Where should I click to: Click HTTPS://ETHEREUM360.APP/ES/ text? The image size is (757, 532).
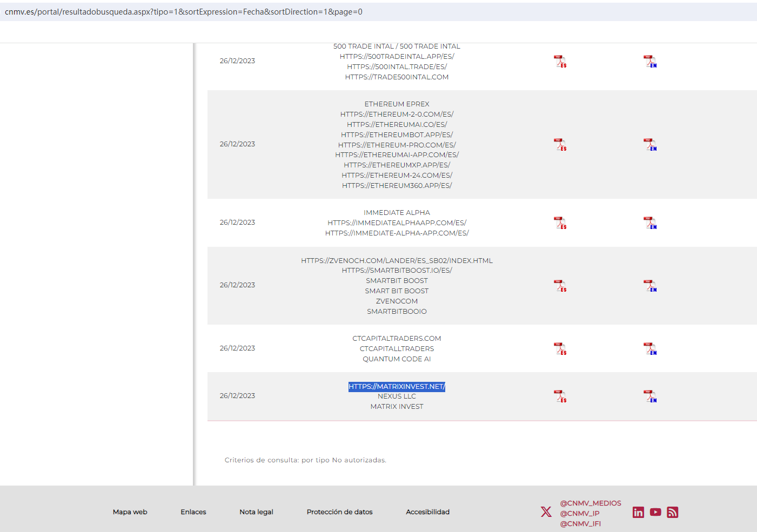[x=397, y=186]
